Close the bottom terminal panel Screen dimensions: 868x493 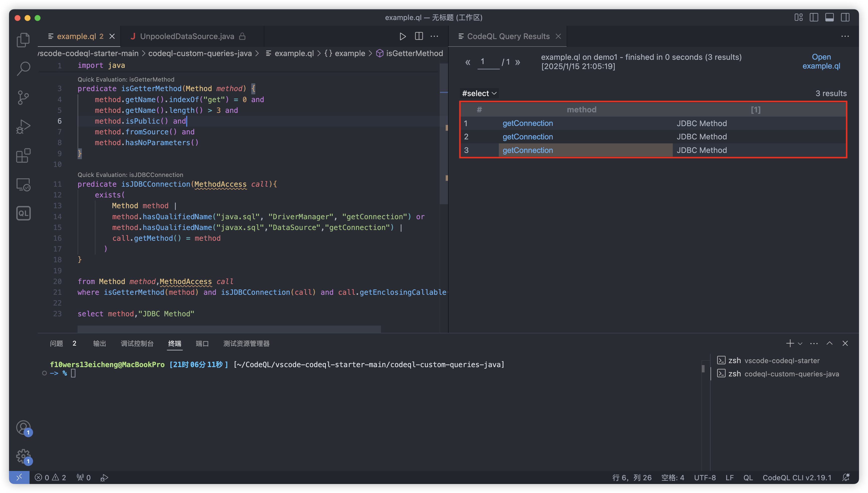pyautogui.click(x=845, y=343)
